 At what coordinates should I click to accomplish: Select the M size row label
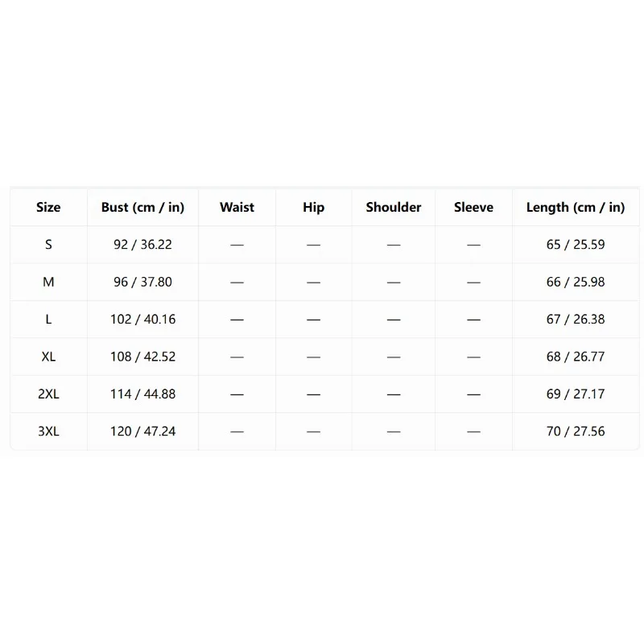click(48, 283)
